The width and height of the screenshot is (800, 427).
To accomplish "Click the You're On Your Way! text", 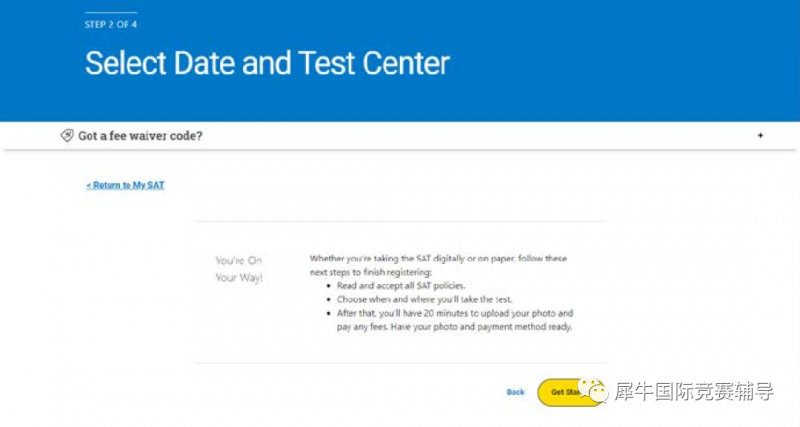I will pyautogui.click(x=239, y=269).
